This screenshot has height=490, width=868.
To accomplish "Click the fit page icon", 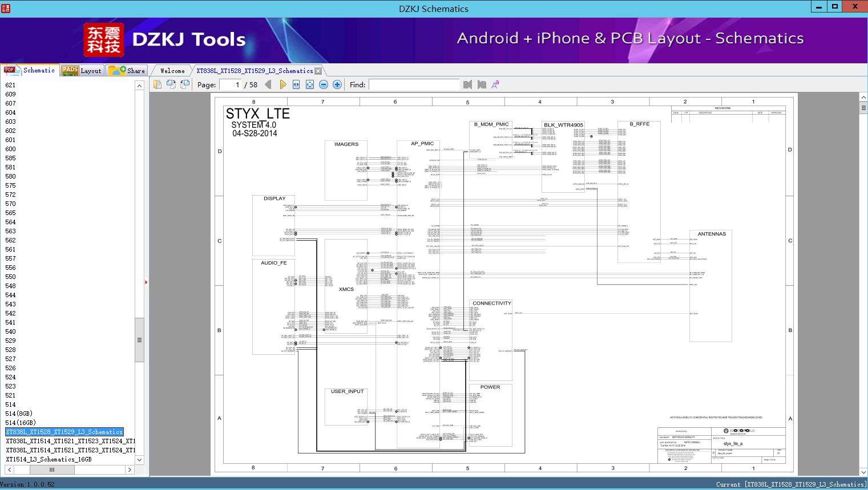I will 310,84.
